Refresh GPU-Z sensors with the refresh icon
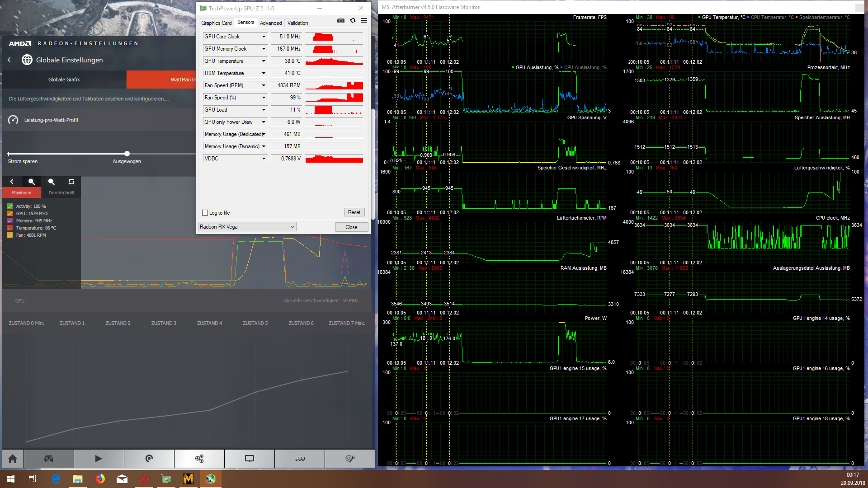Image resolution: width=868 pixels, height=488 pixels. (x=353, y=21)
